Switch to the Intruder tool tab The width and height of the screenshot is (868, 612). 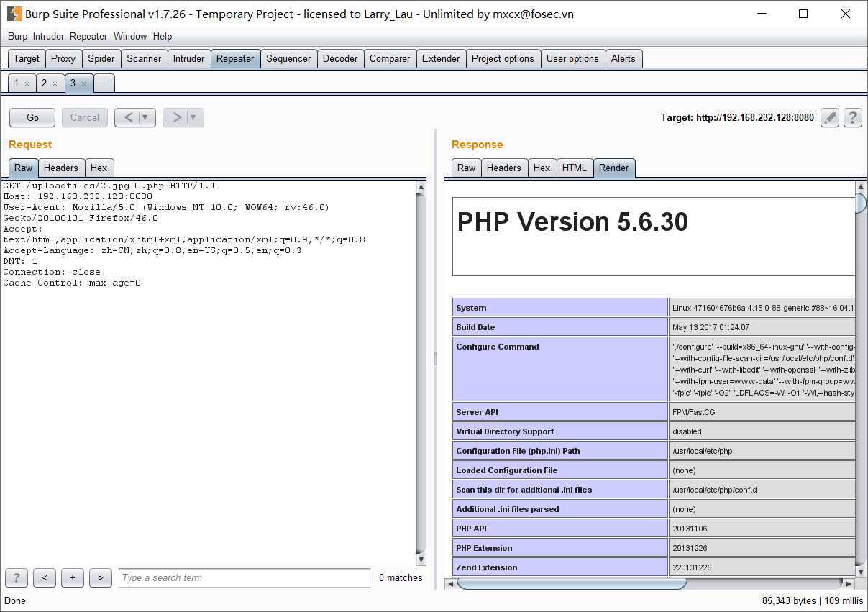[188, 58]
